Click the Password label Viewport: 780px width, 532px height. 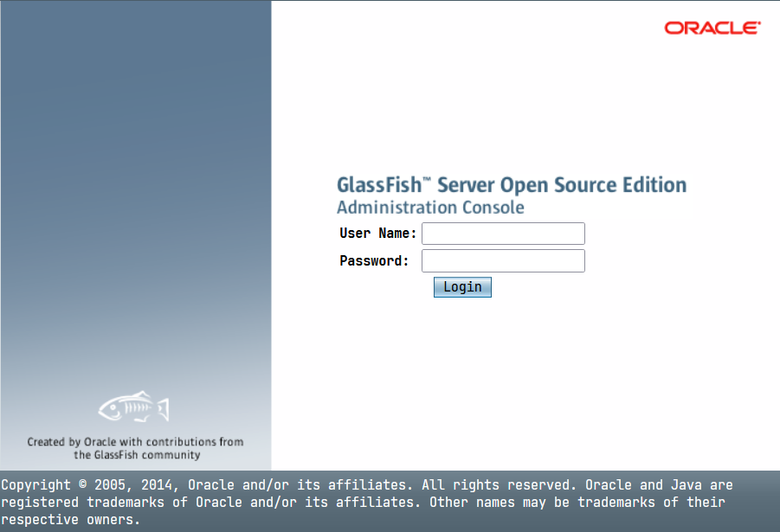tap(372, 260)
